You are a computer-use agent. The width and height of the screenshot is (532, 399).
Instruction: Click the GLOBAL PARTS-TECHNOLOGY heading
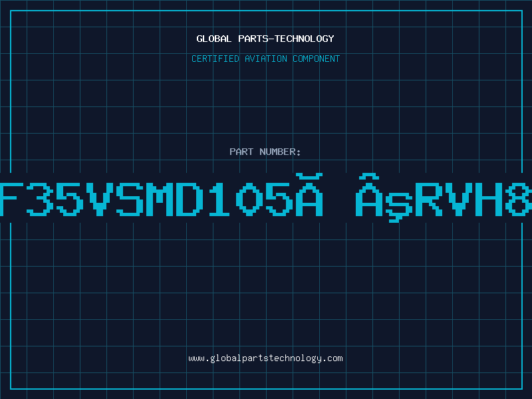(265, 39)
